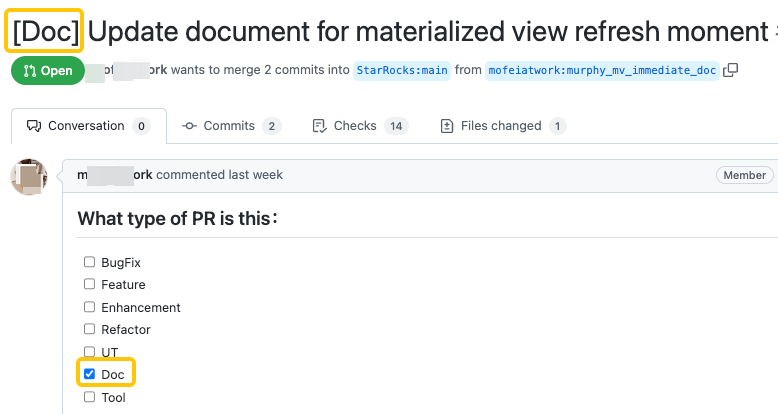Screen dimensions: 778x414
Task: Enable the Enhancement checkbox
Action: tap(90, 307)
